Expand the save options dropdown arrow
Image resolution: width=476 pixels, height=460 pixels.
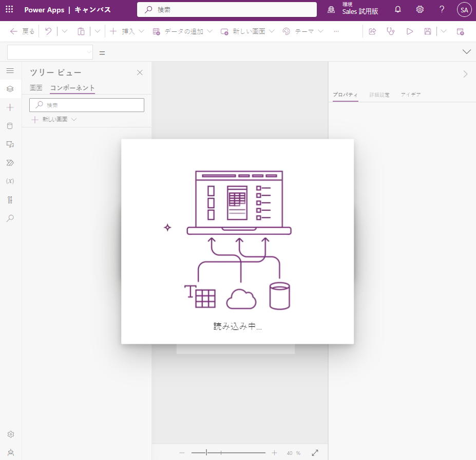[444, 31]
